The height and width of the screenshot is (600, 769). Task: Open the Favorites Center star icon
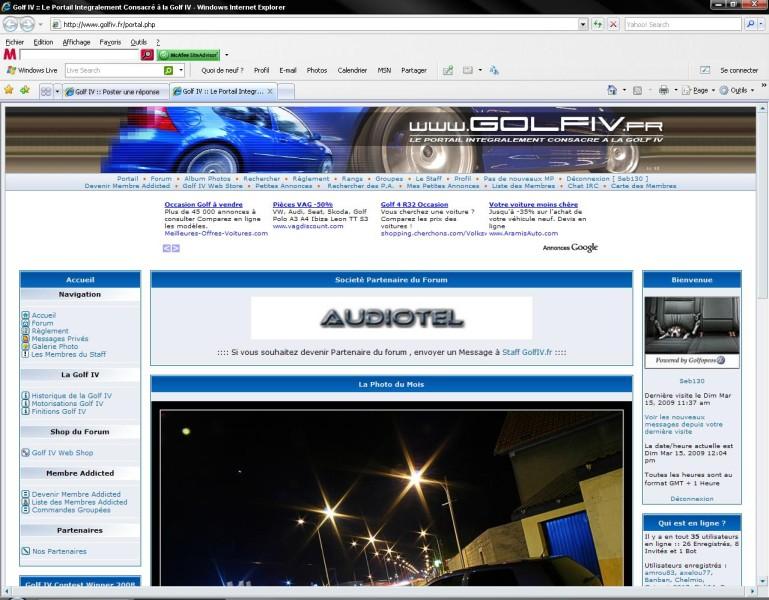[9, 90]
